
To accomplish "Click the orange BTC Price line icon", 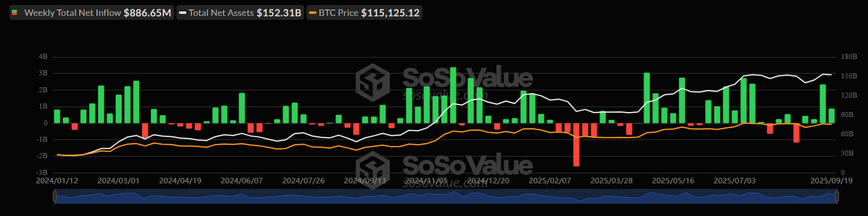I will [312, 13].
